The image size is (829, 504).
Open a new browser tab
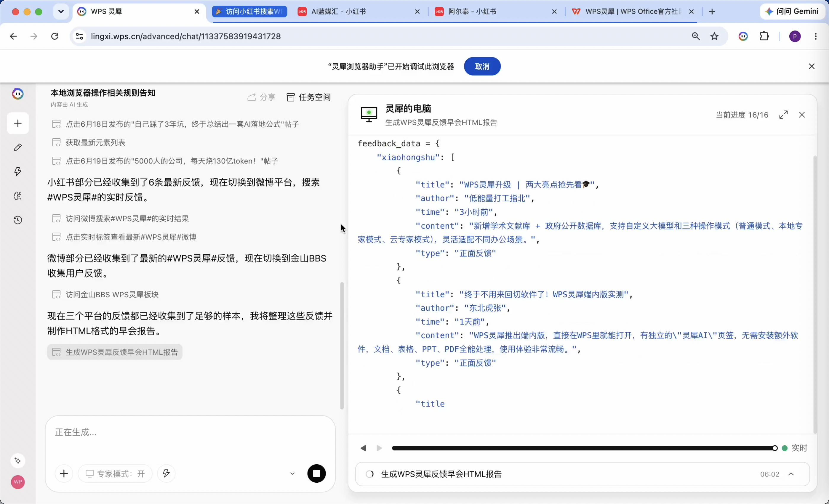pos(712,12)
